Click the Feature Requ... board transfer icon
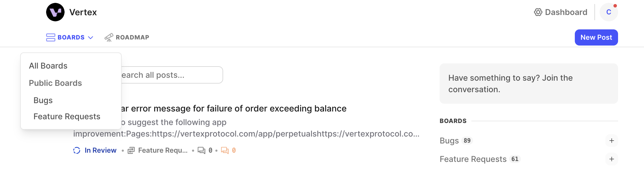The width and height of the screenshot is (644, 174). click(x=131, y=150)
